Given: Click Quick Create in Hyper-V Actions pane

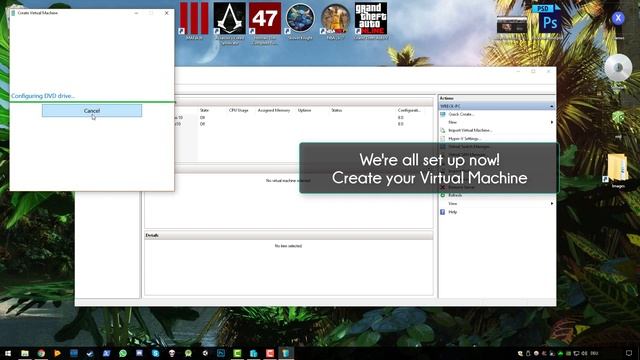Looking at the screenshot, I should coord(461,114).
